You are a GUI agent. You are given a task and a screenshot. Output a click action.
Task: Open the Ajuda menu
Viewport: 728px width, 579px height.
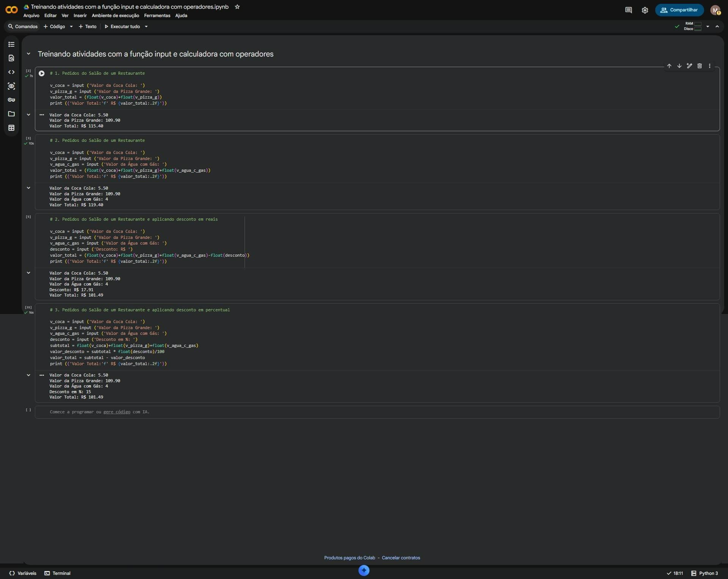(x=181, y=16)
